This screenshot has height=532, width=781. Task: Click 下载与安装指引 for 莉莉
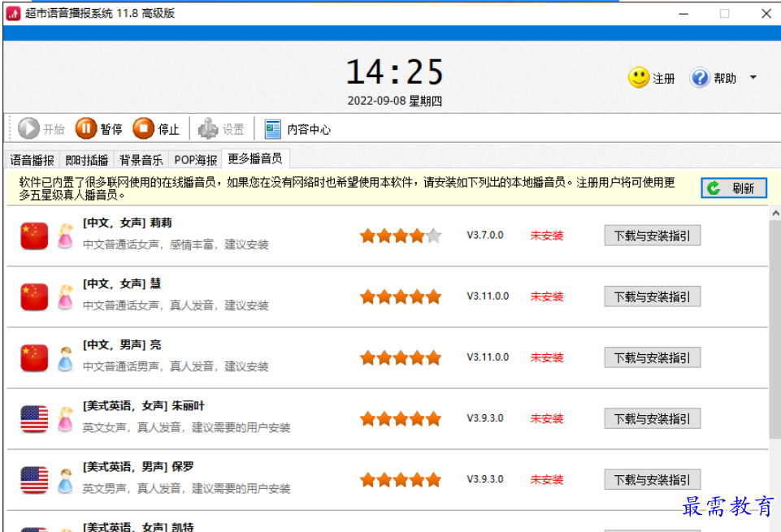tap(653, 236)
